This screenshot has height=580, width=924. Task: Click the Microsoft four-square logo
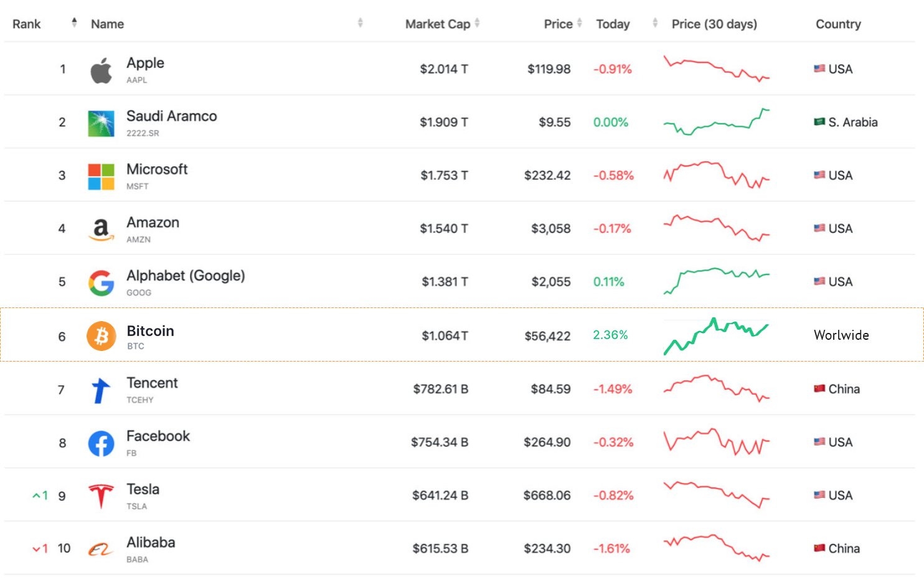101,177
